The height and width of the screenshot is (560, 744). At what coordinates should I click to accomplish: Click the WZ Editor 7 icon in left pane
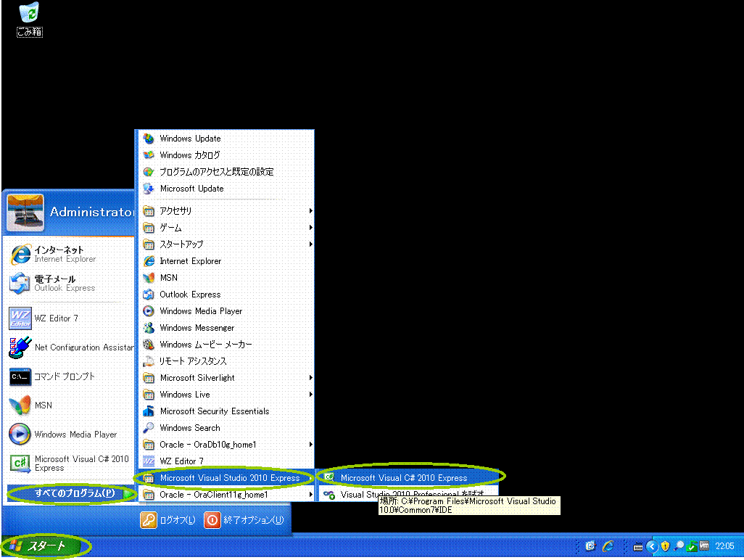pyautogui.click(x=20, y=318)
